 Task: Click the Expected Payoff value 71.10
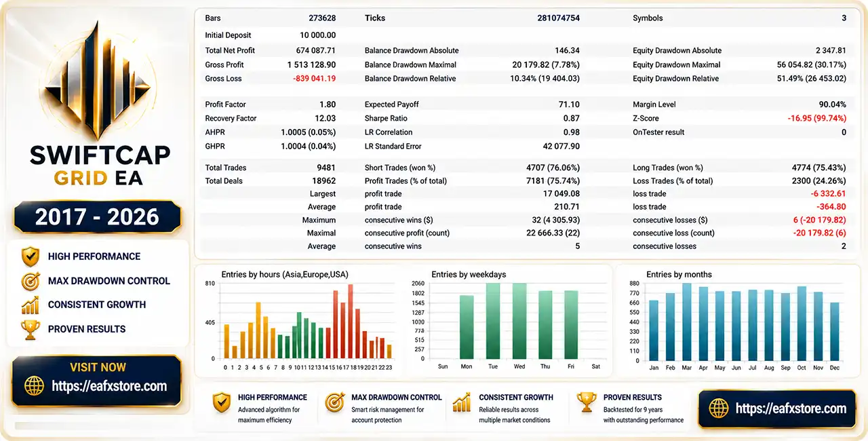(x=569, y=104)
